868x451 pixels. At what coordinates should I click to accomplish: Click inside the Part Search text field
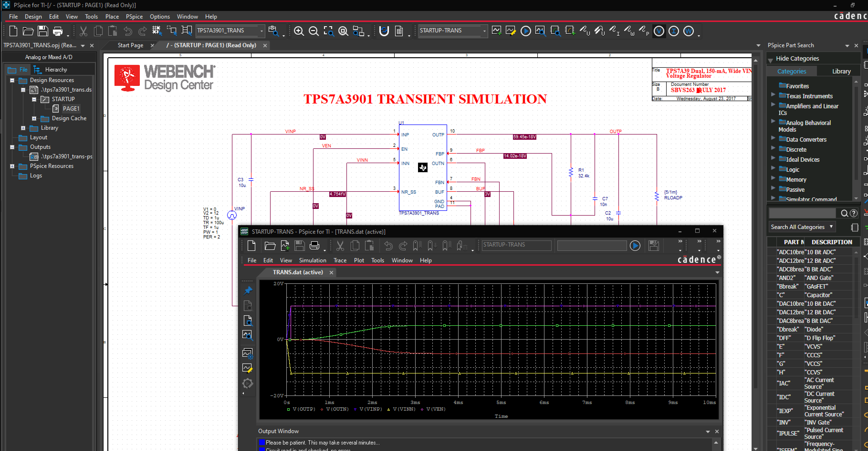pos(802,213)
